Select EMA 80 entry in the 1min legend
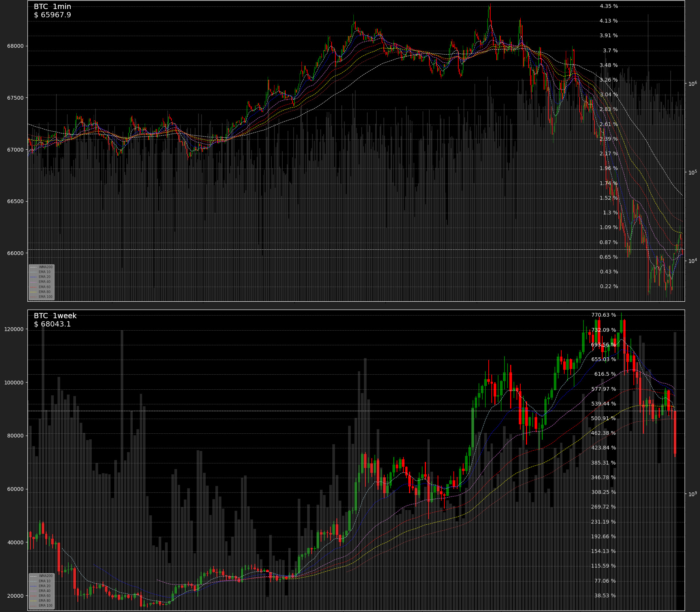Viewport: 700px width, 612px height. click(44, 292)
